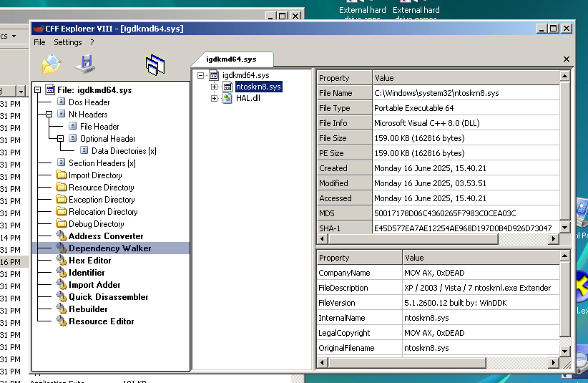Select Import Directory in the tree
588x383 pixels.
[94, 175]
